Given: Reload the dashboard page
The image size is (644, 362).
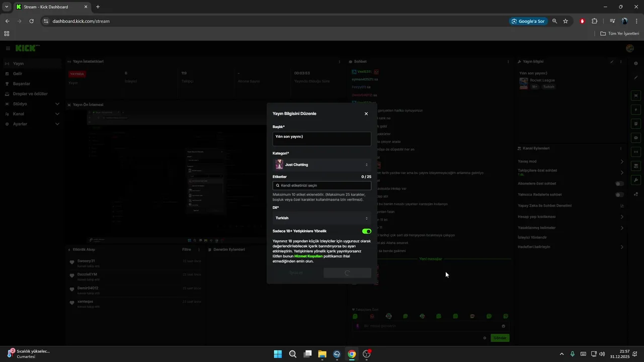Looking at the screenshot, I should coord(32,21).
